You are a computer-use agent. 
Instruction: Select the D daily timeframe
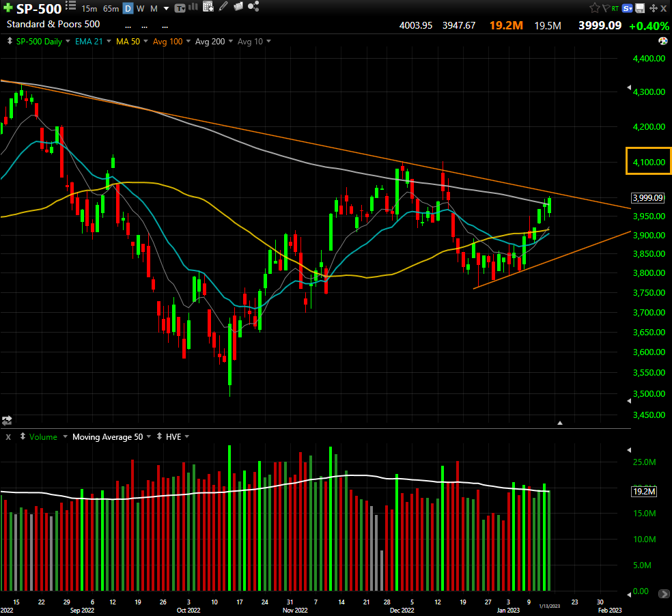tap(128, 8)
